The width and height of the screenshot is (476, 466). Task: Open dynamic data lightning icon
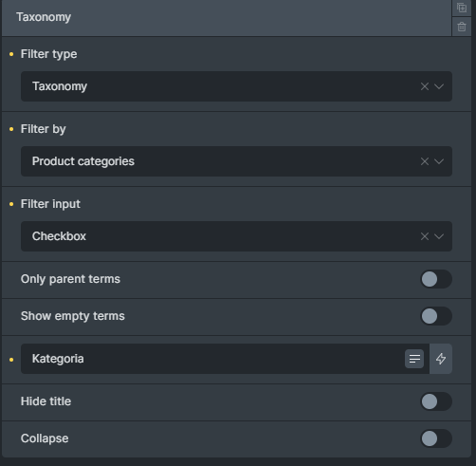[441, 359]
